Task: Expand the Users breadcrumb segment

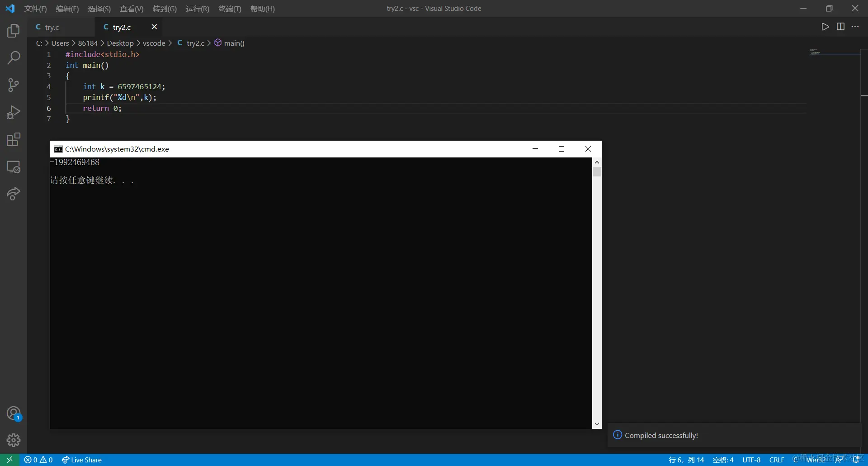Action: 60,43
